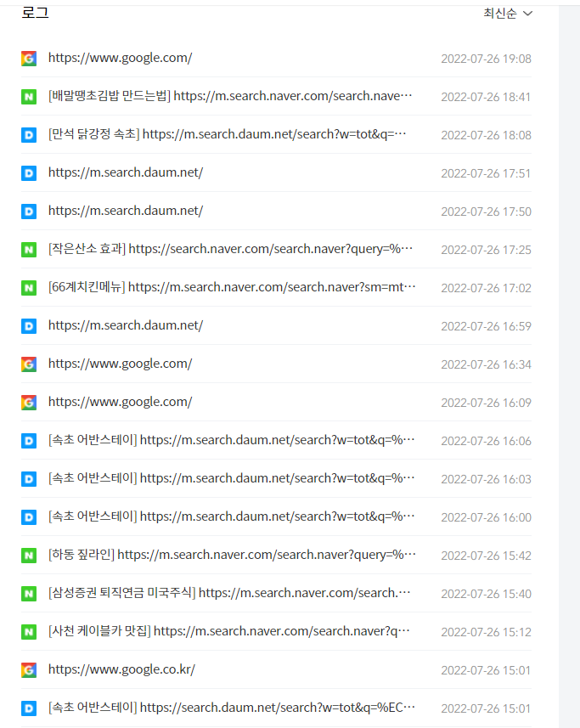The image size is (580, 728).
Task: Click the 로그 section heading
Action: pos(36,13)
